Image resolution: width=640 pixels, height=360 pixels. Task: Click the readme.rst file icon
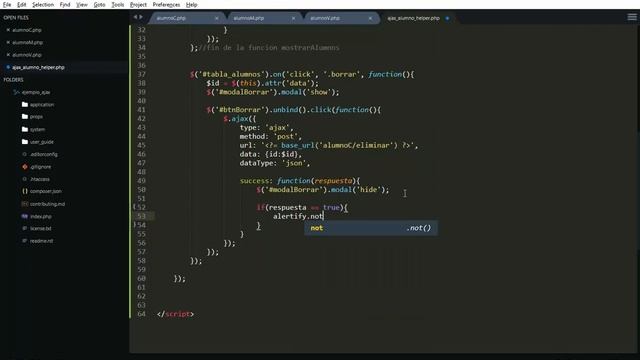pyautogui.click(x=24, y=241)
